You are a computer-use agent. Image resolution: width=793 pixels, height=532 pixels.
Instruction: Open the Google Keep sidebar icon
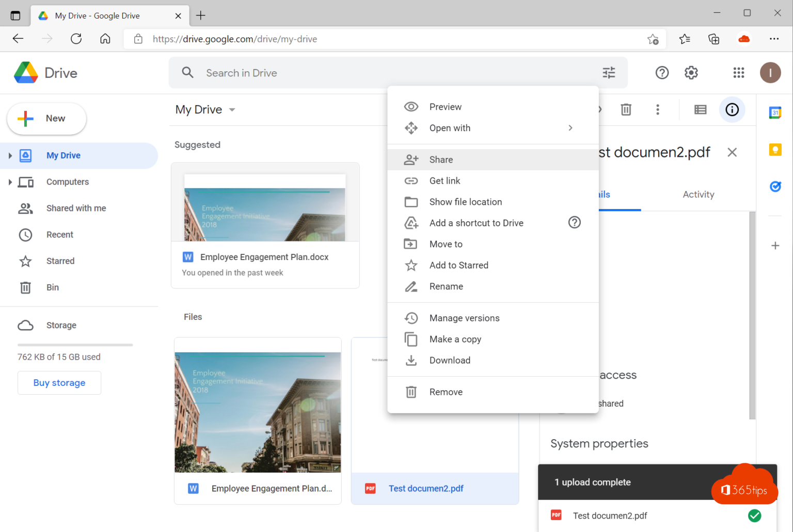(x=775, y=149)
